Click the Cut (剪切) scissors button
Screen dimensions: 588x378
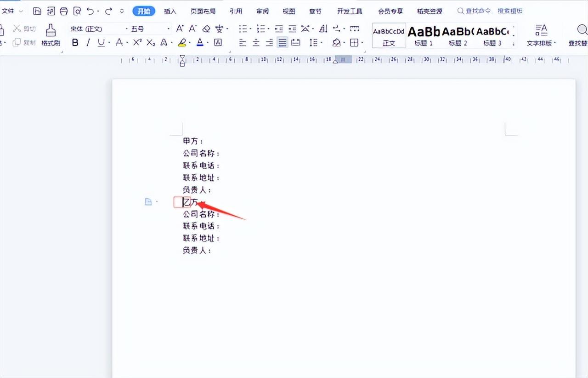[24, 29]
